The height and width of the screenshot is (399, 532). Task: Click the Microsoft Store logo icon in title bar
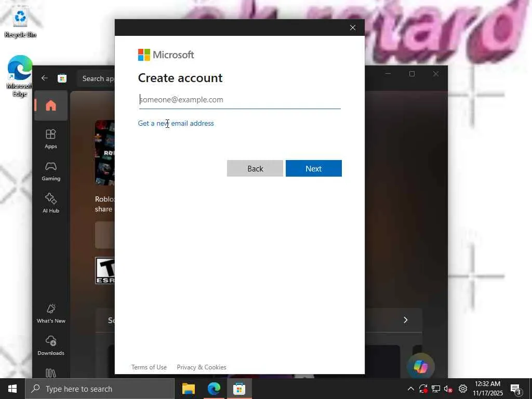pos(62,78)
